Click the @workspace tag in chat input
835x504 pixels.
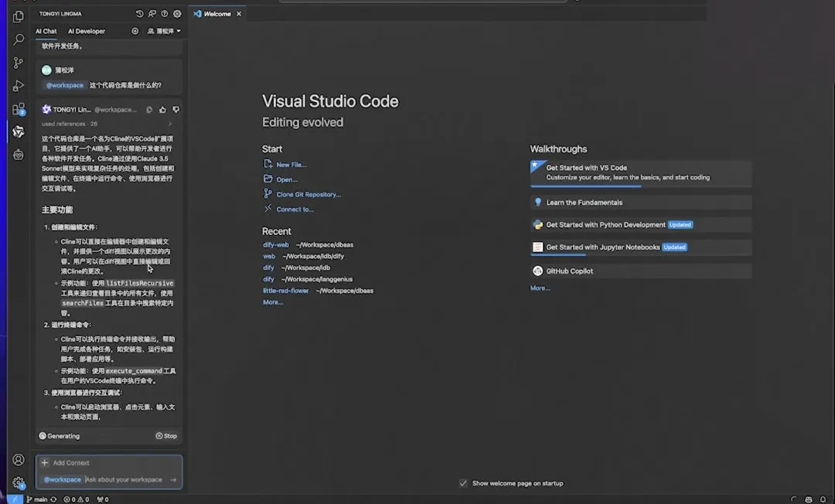pos(63,479)
